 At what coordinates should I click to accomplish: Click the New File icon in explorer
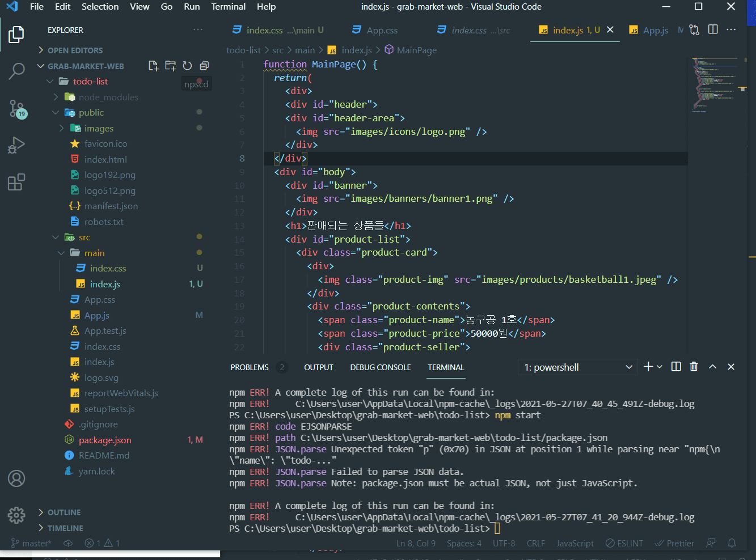click(x=153, y=66)
